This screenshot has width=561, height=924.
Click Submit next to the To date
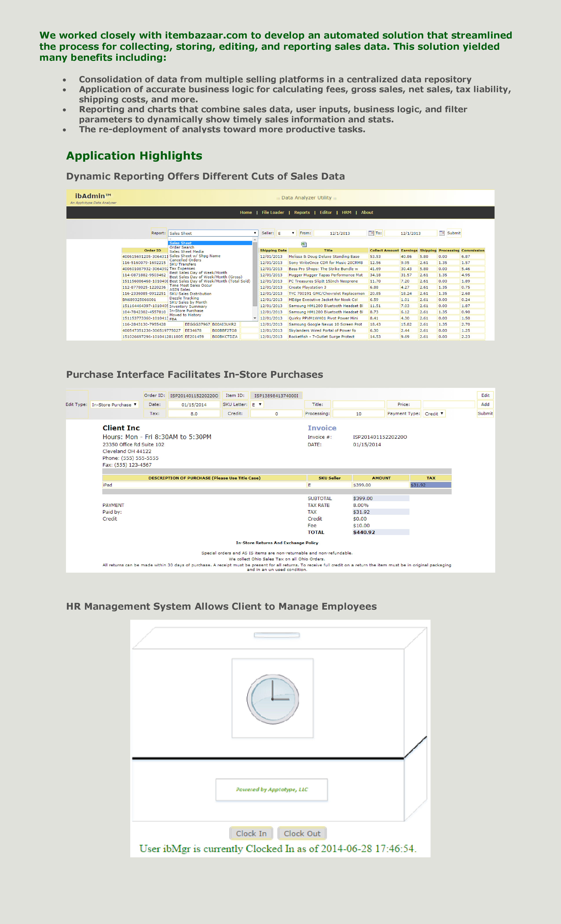[454, 233]
